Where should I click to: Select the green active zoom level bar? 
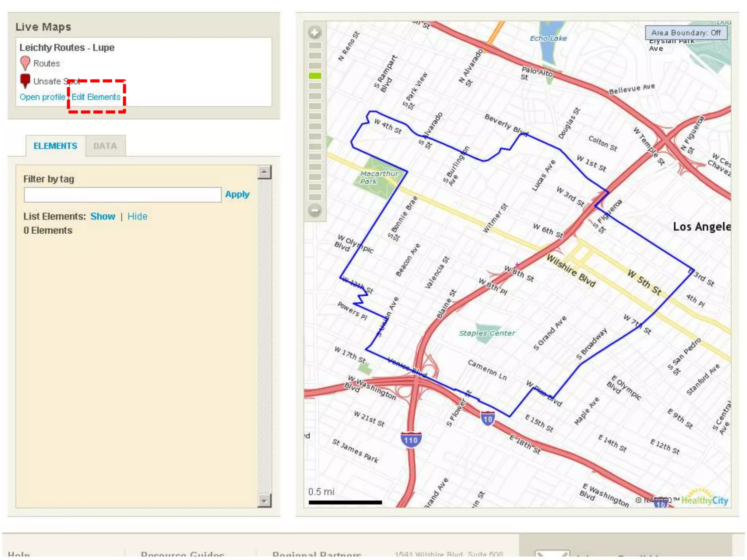(x=315, y=76)
